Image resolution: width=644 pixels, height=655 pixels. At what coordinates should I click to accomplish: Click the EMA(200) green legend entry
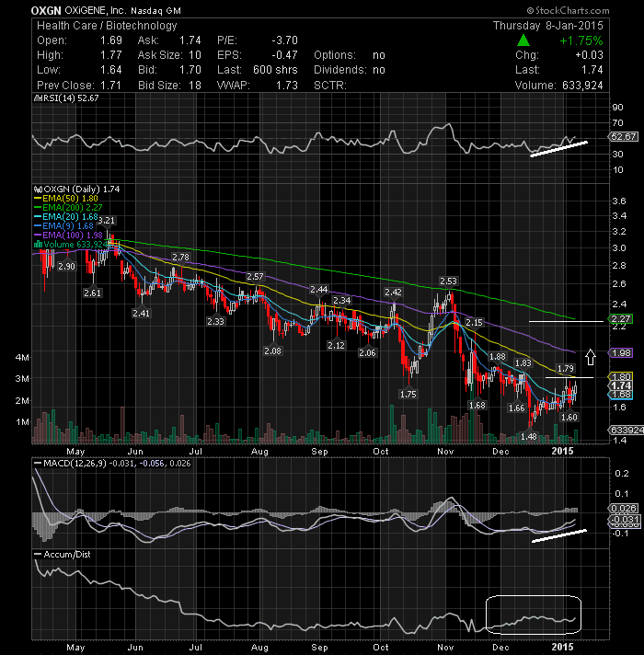point(68,208)
